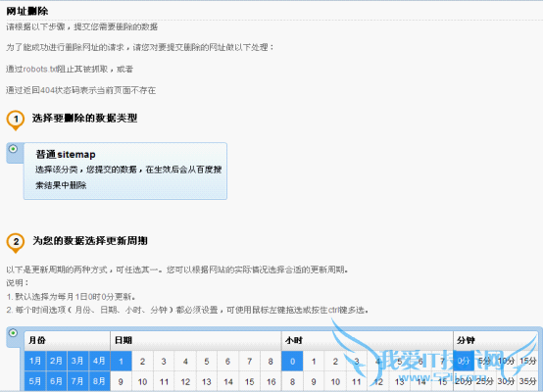Pick hour 0 in the 小时 column
This screenshot has height=392, width=543.
pyautogui.click(x=292, y=362)
